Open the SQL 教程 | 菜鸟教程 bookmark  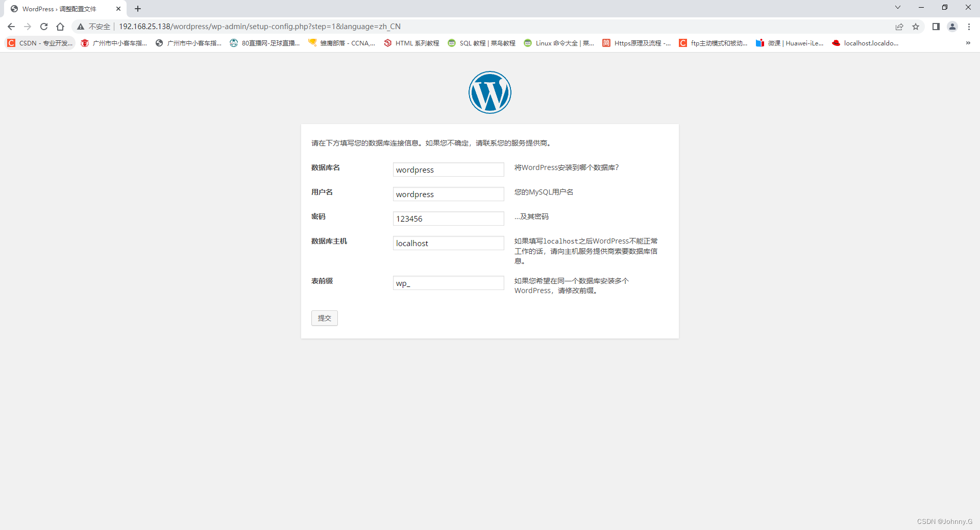click(481, 43)
